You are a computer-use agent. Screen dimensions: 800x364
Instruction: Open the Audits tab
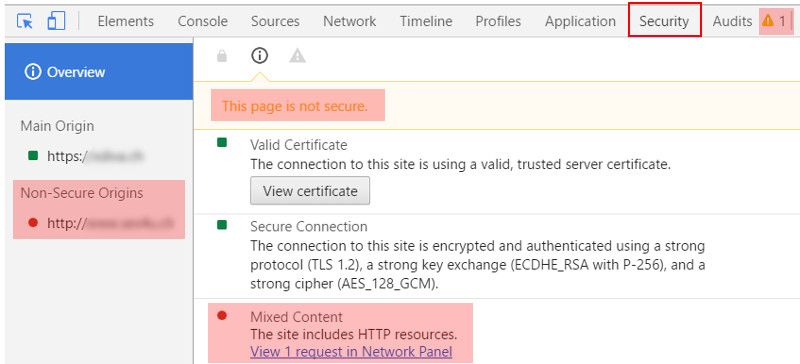click(x=732, y=21)
